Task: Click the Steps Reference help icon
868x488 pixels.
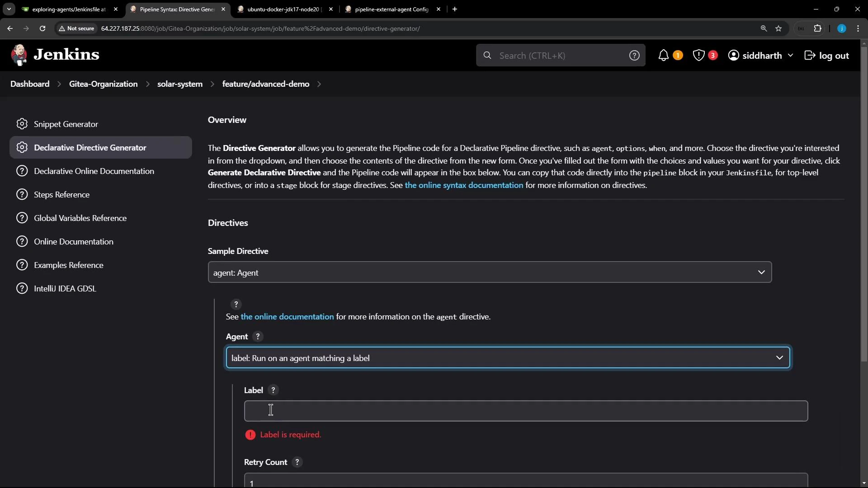Action: [22, 194]
